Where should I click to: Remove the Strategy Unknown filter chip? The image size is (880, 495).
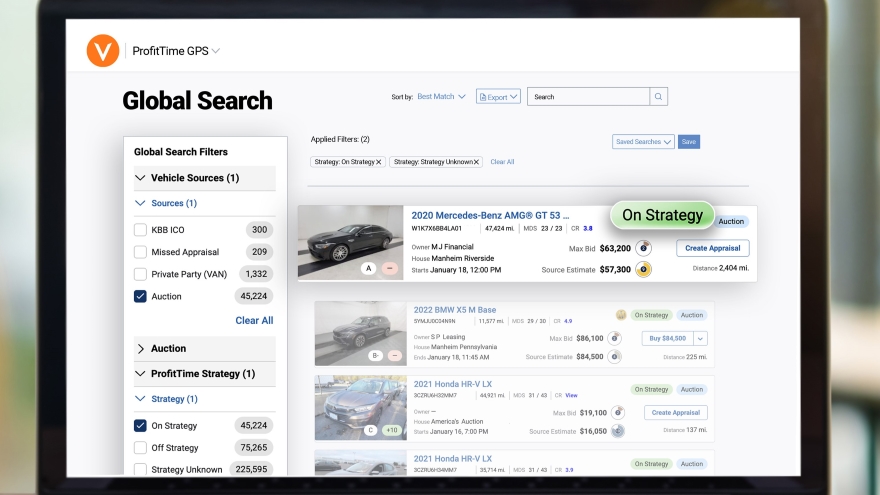pyautogui.click(x=476, y=162)
